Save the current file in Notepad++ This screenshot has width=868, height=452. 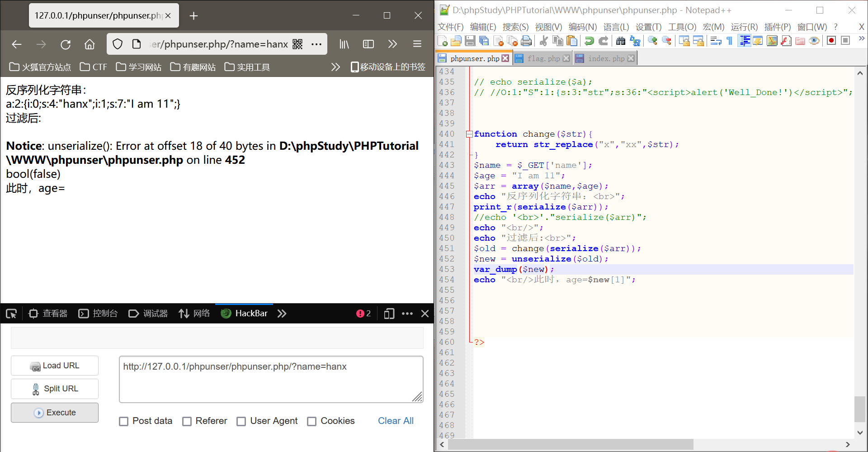pyautogui.click(x=470, y=41)
